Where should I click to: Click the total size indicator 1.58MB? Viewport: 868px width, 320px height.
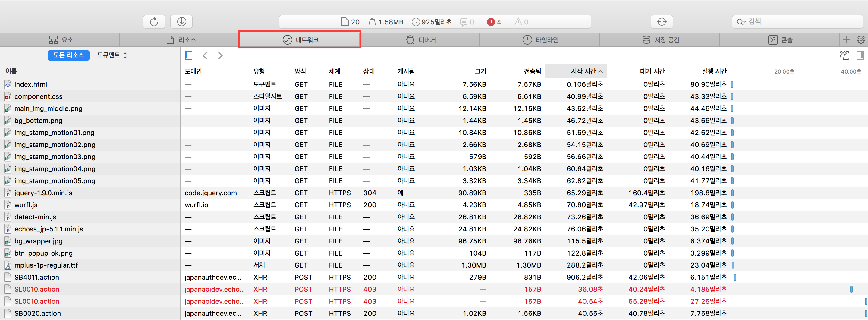click(386, 22)
